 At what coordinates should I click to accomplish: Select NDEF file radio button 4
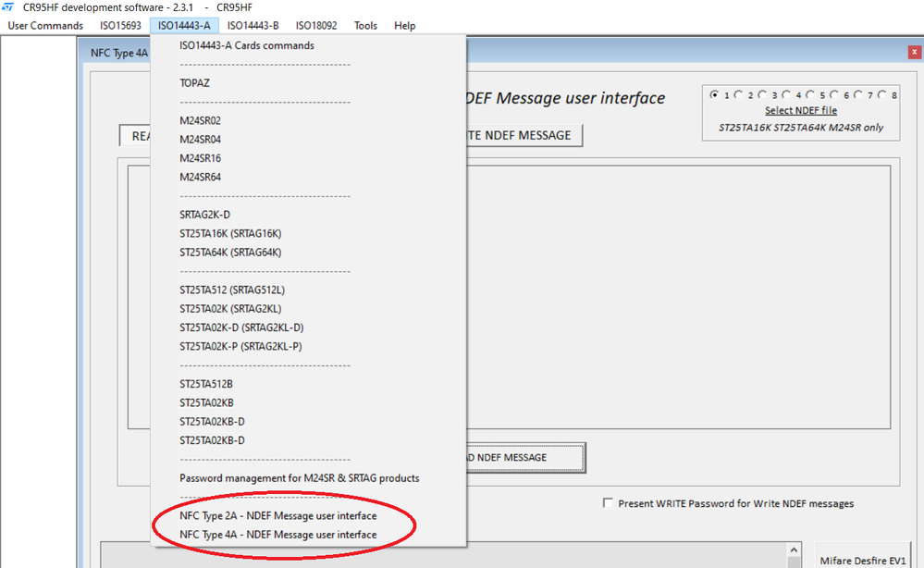[786, 95]
